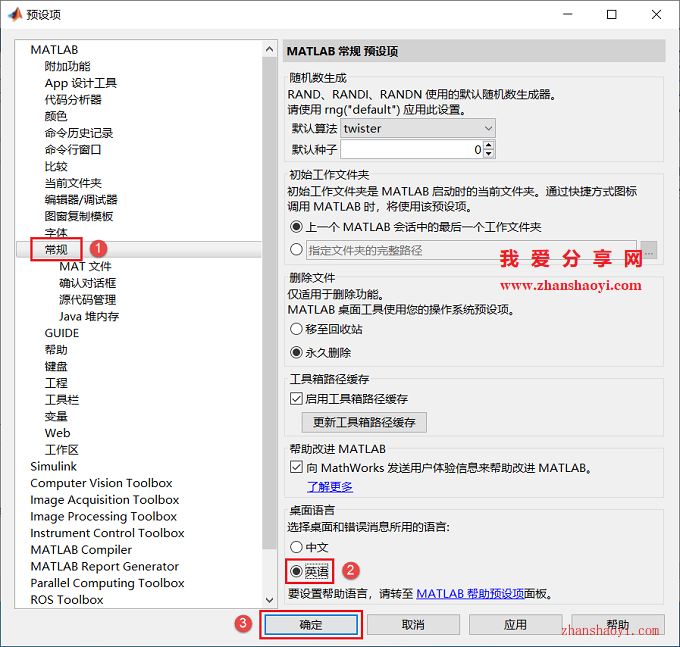Select 变量 tree item
The image size is (680, 647).
tap(56, 416)
